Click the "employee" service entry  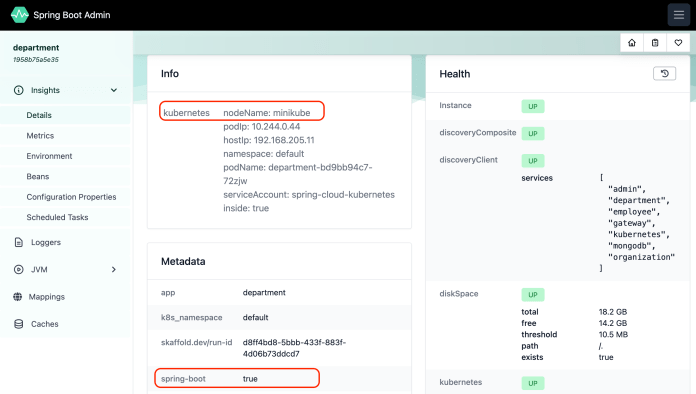coord(634,212)
